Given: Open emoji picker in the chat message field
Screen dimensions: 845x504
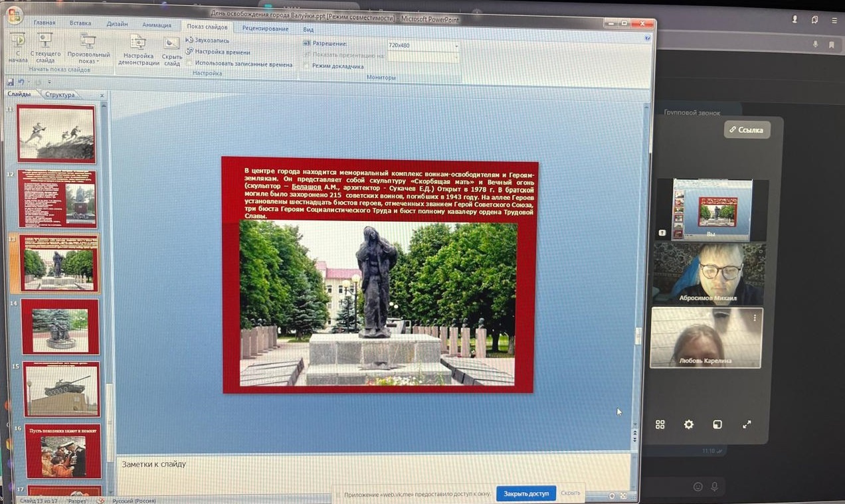Looking at the screenshot, I should [x=698, y=487].
